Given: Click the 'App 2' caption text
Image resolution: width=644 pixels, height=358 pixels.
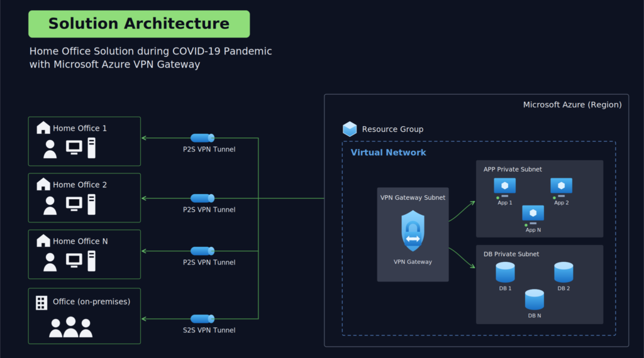Looking at the screenshot, I should tap(562, 203).
